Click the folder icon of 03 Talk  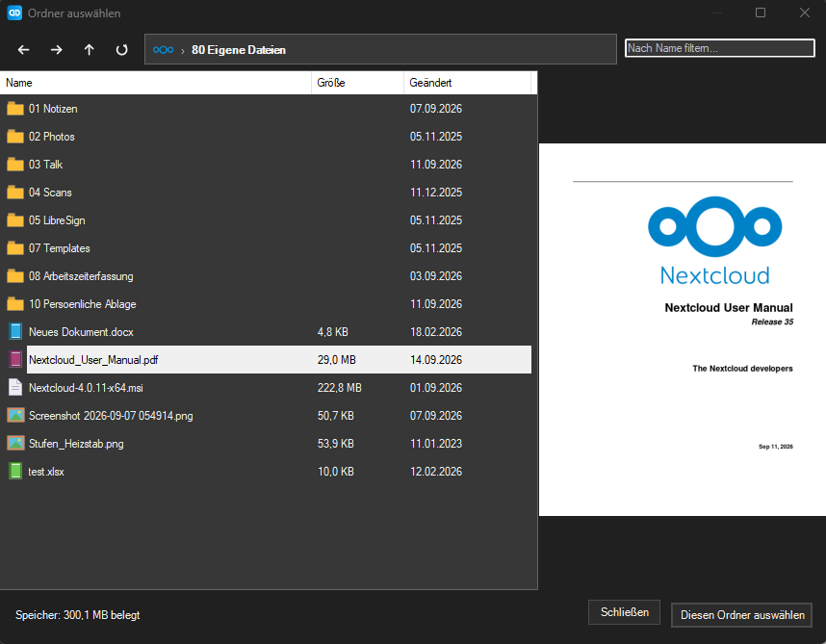coord(15,165)
